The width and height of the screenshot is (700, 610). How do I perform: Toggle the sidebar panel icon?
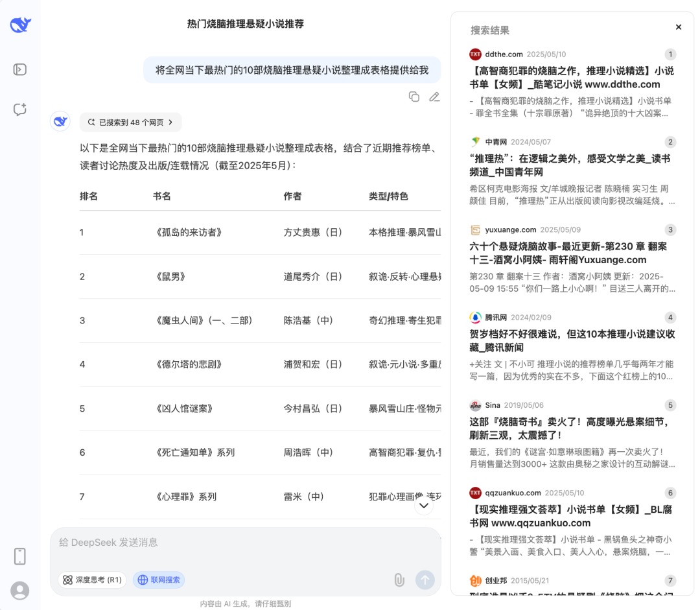point(19,69)
